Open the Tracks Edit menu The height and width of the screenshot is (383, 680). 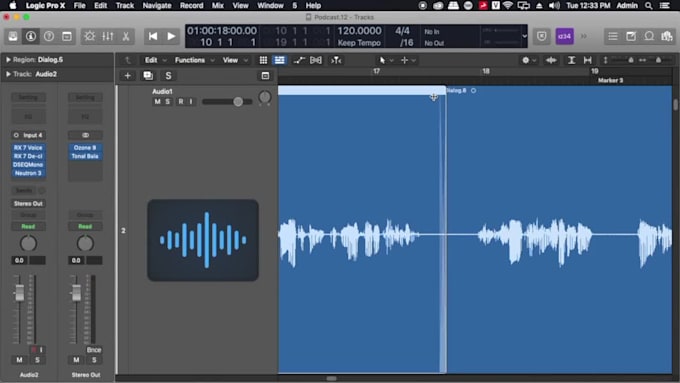[x=155, y=60]
